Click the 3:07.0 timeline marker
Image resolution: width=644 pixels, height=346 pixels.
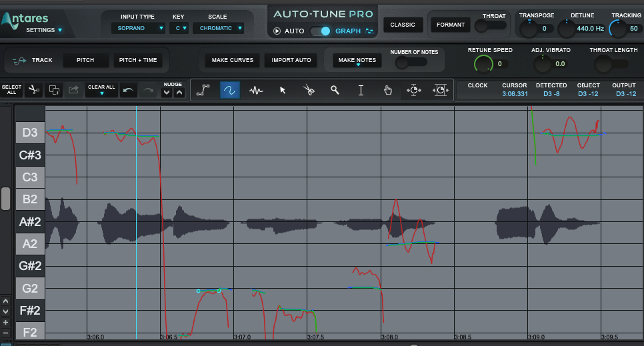click(242, 337)
